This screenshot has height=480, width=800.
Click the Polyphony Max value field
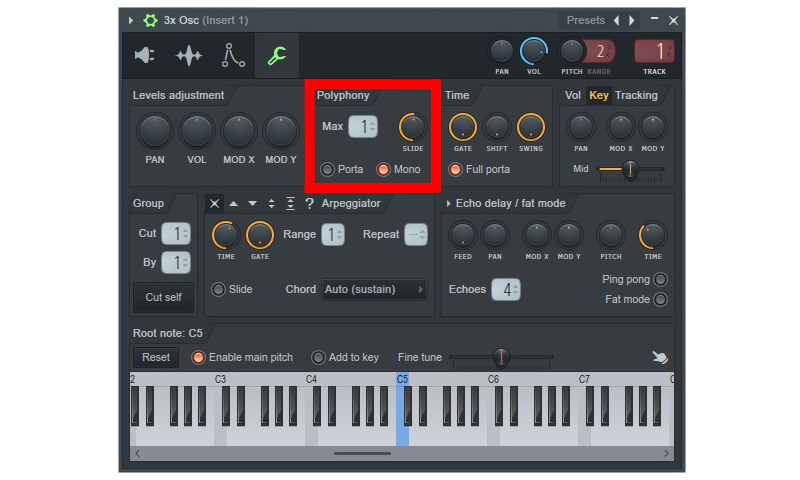click(363, 127)
